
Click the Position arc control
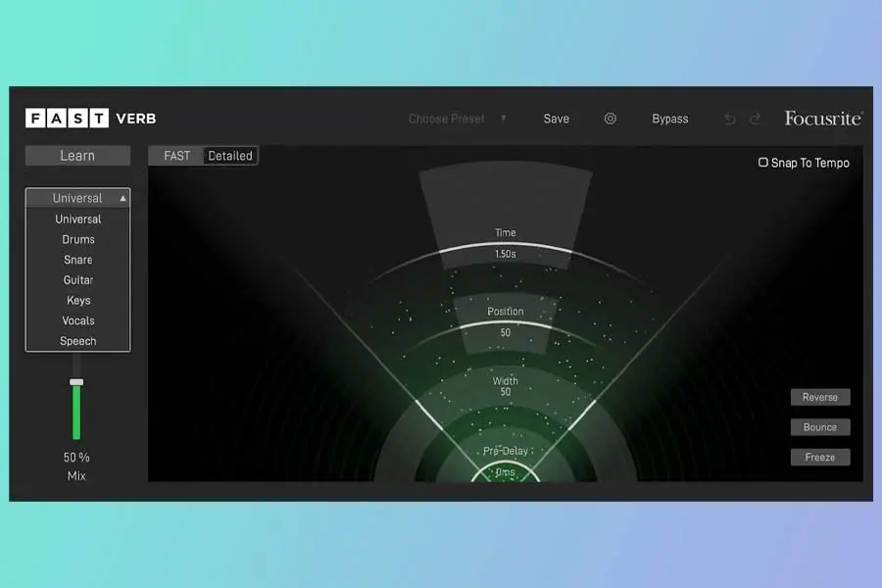click(x=505, y=324)
